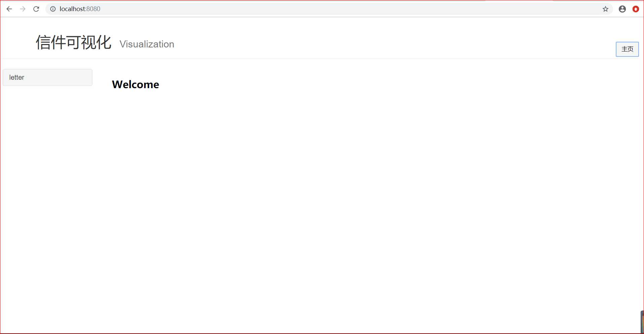Select the Visualization subtitle text
Screen dimensions: 644x334
[147, 44]
